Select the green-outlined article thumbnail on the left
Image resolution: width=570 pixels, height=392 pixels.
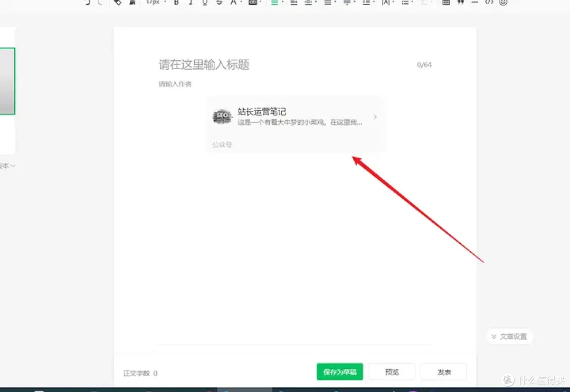point(7,81)
